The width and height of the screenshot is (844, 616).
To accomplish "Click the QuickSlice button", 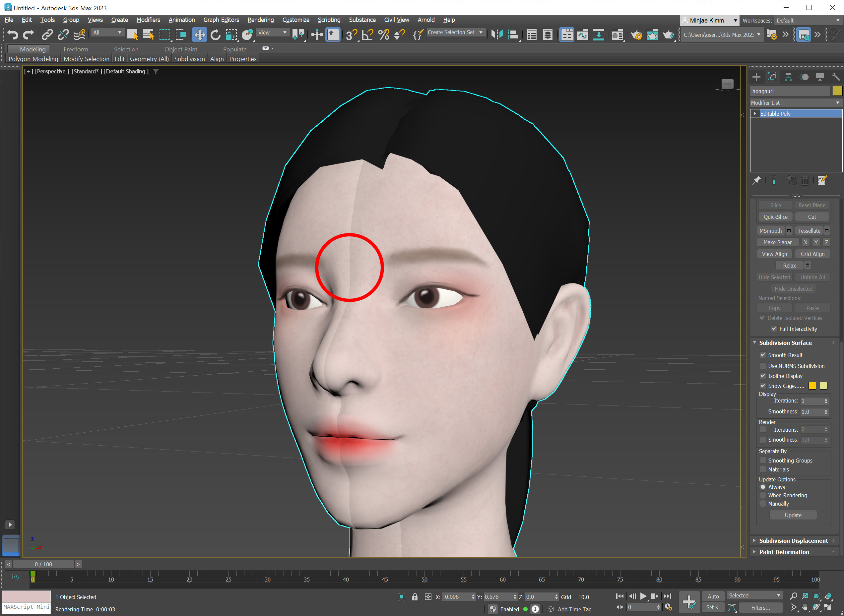I will pyautogui.click(x=775, y=216).
